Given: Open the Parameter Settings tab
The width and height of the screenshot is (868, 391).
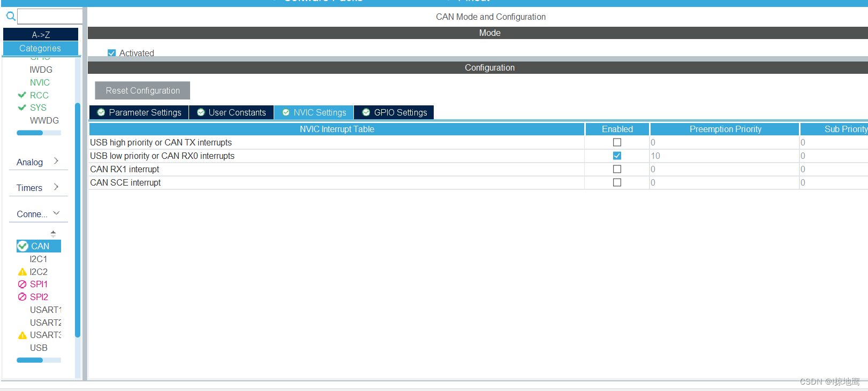Looking at the screenshot, I should point(139,112).
